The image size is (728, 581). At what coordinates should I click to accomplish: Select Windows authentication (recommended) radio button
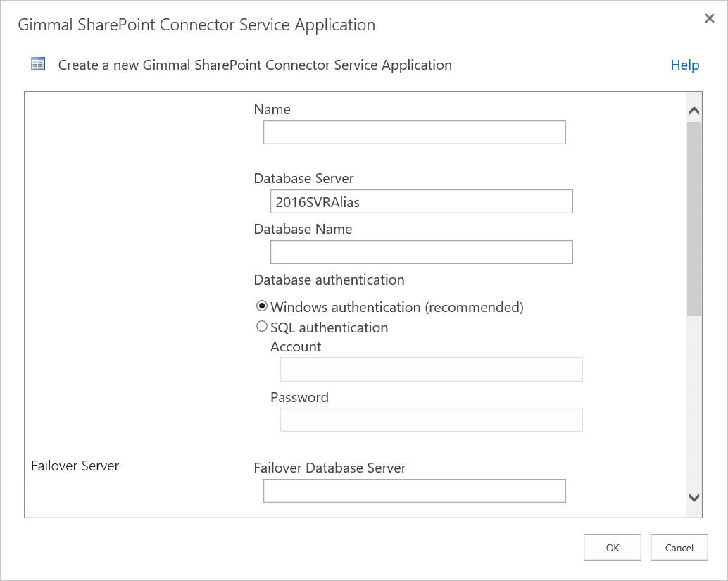click(262, 306)
